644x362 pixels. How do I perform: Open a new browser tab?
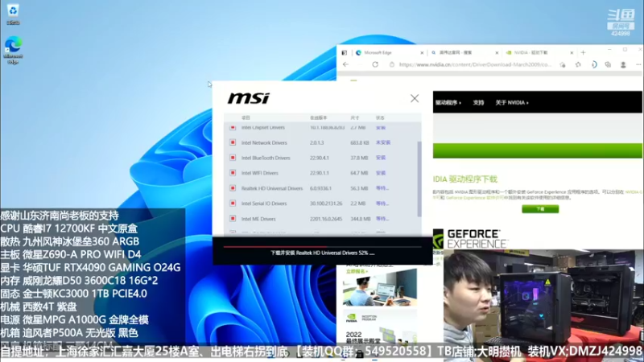pos(583,52)
